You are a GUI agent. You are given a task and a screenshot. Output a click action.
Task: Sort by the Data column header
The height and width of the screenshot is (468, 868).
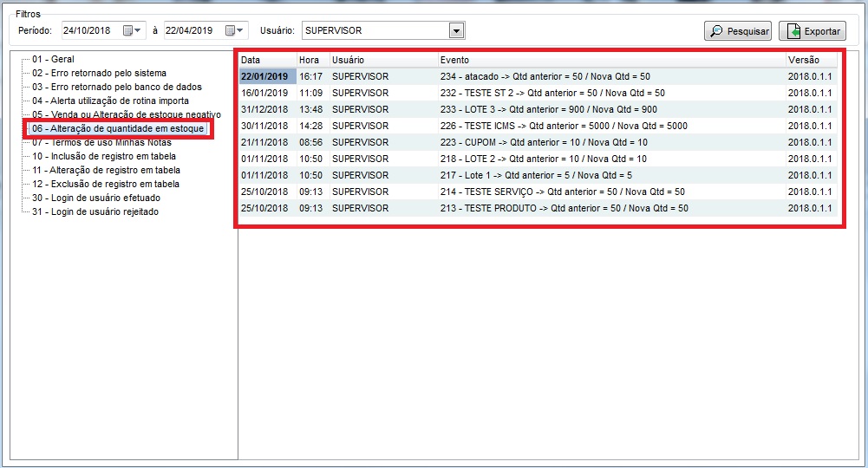(266, 60)
